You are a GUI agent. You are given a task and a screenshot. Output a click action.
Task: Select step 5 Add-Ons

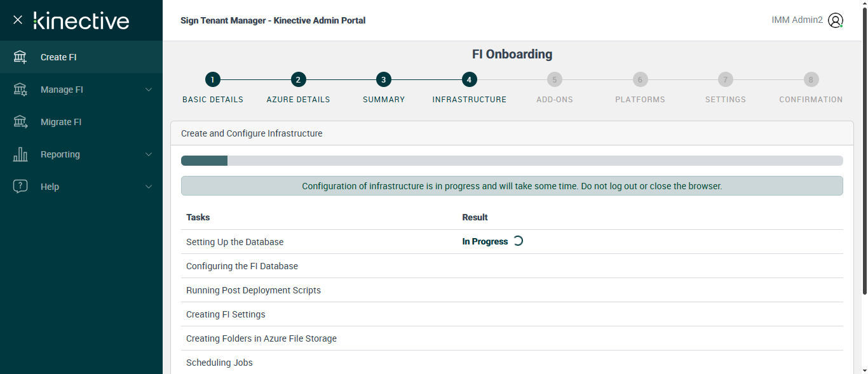[554, 80]
